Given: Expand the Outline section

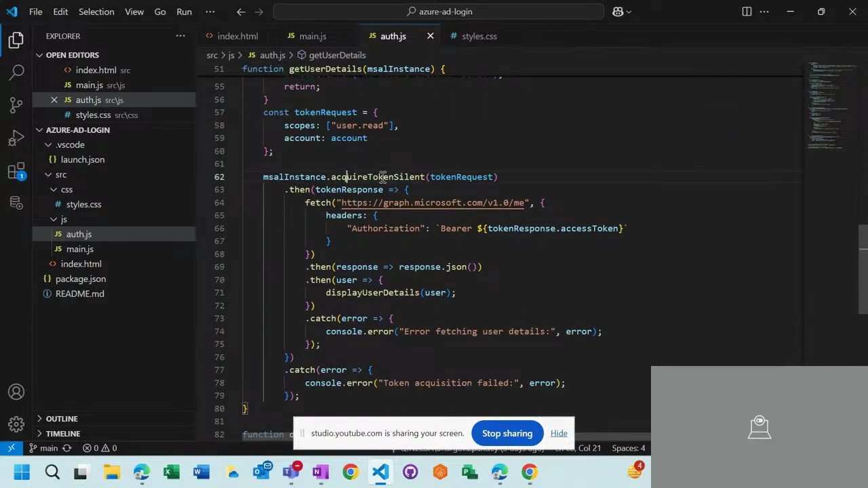Looking at the screenshot, I should [62, 418].
